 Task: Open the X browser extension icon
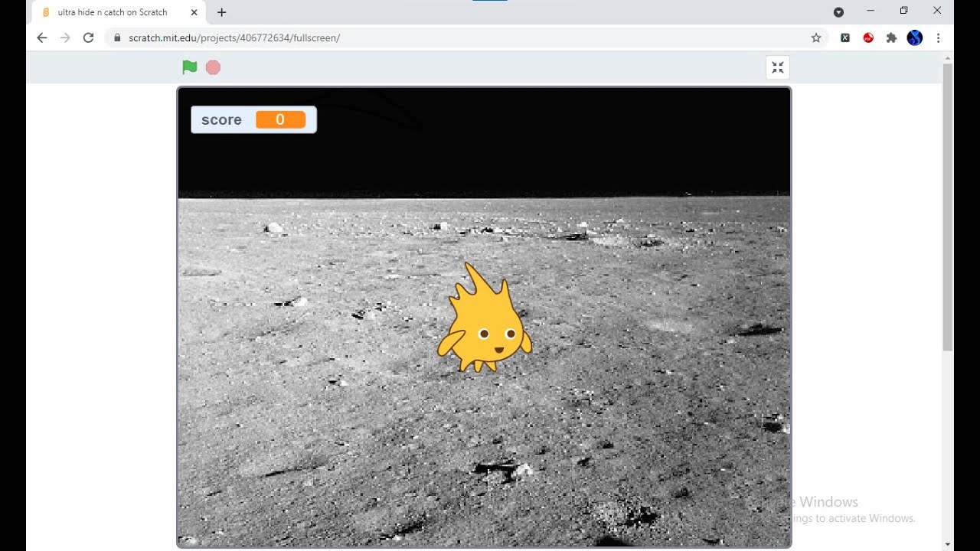click(845, 37)
